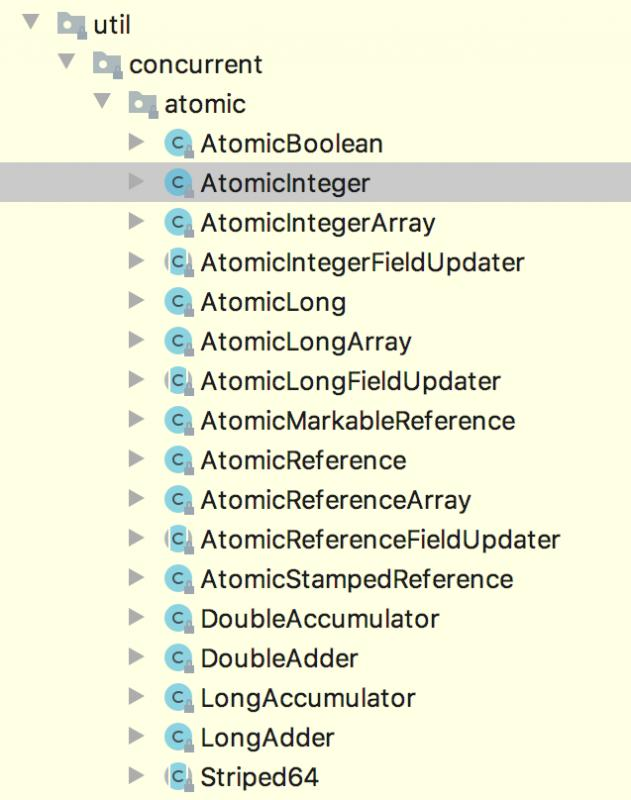Expand the AtomicLongArray class members
Image resolution: width=631 pixels, height=800 pixels.
click(x=136, y=339)
